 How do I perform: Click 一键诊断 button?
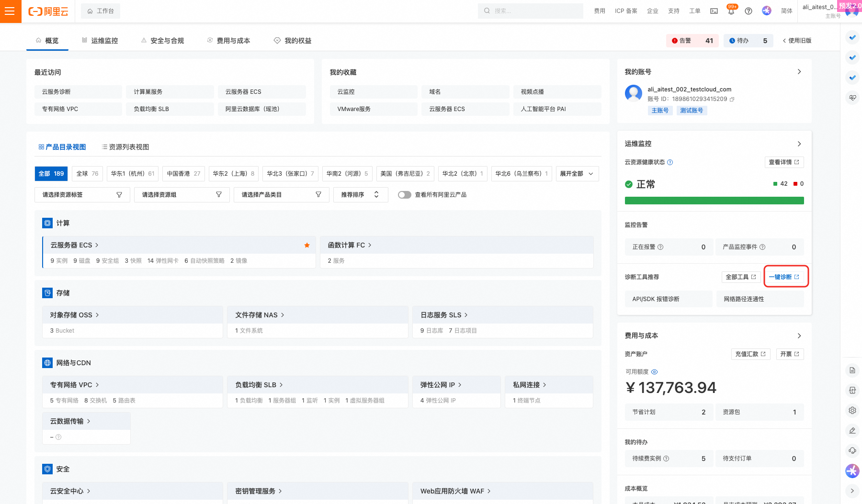tap(783, 277)
